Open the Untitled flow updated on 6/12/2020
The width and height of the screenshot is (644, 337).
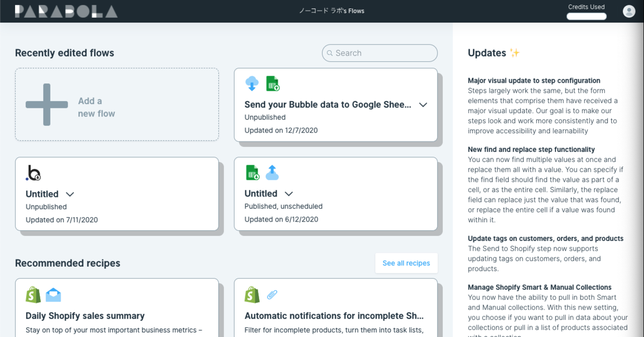336,194
